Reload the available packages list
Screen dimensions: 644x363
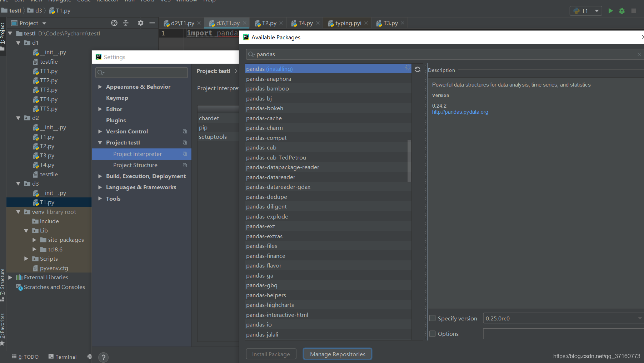418,69
